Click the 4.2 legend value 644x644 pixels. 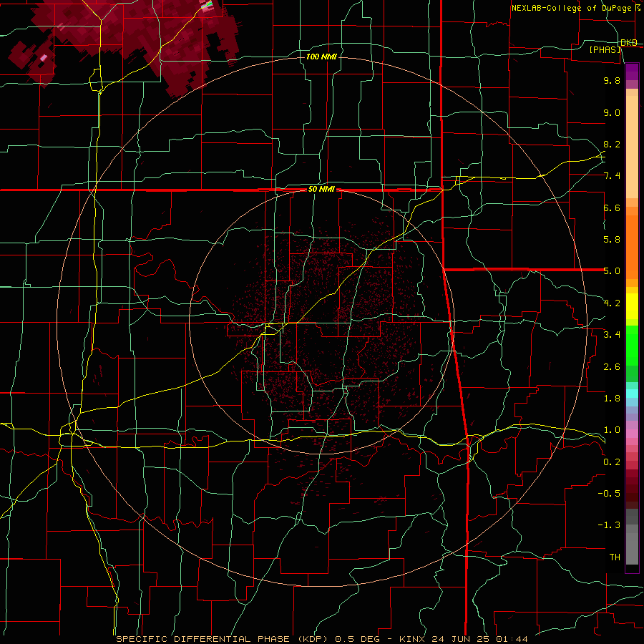(x=612, y=303)
